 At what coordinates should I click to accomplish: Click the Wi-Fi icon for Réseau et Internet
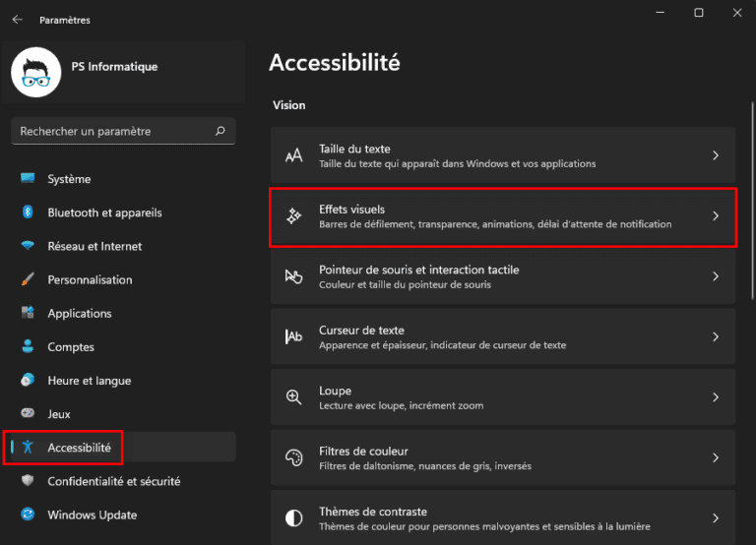click(x=28, y=245)
